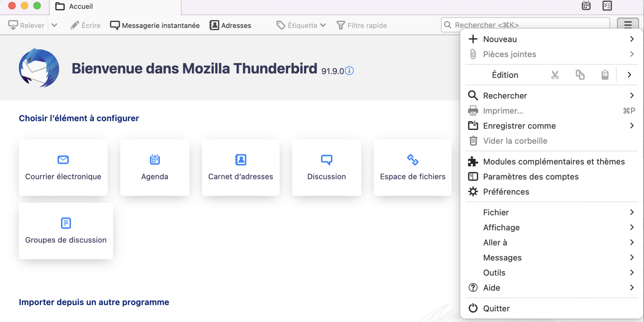The height and width of the screenshot is (322, 644).
Task: Open Préférences from the menu
Action: click(551, 192)
